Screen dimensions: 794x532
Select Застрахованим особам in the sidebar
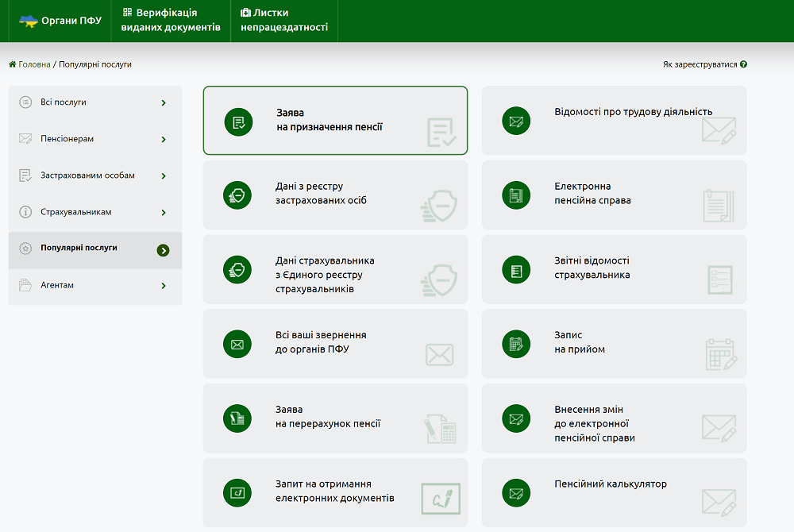pyautogui.click(x=87, y=175)
